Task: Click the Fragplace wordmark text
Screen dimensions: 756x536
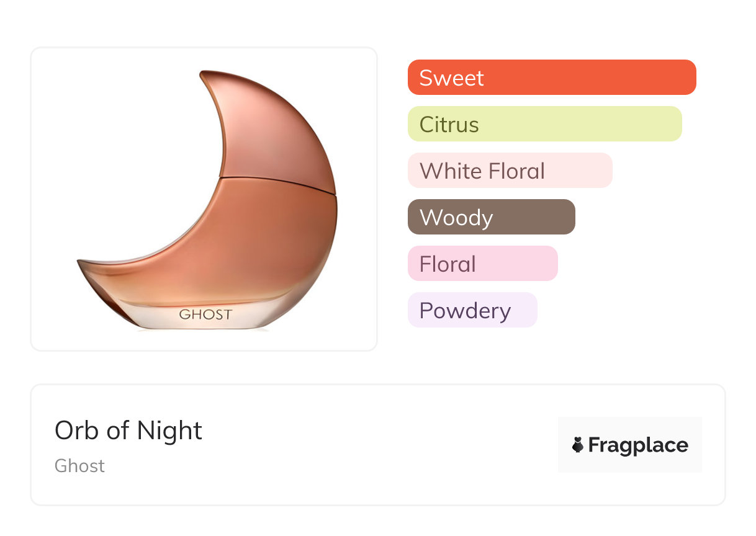Action: click(638, 445)
